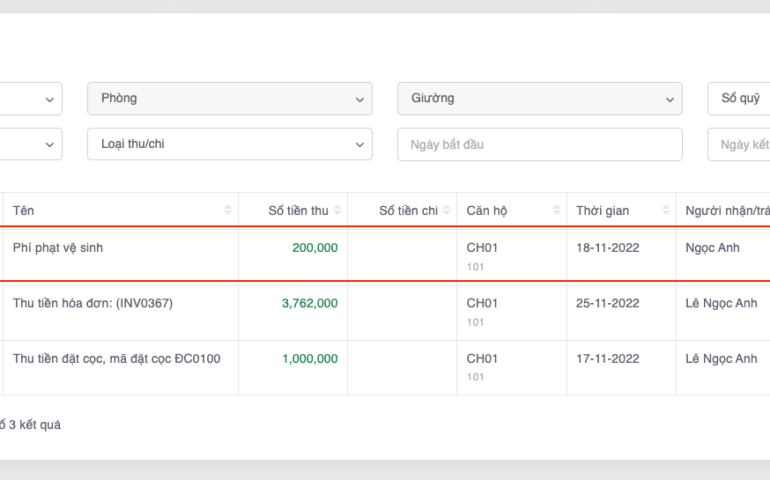Image resolution: width=770 pixels, height=480 pixels.
Task: Sort the table by Số tiền thu
Action: [337, 210]
